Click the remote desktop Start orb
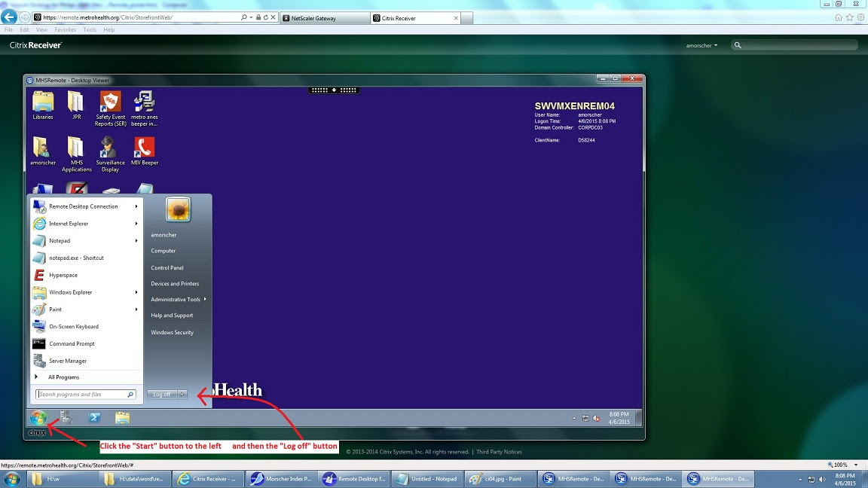The width and height of the screenshot is (868, 488). point(38,418)
